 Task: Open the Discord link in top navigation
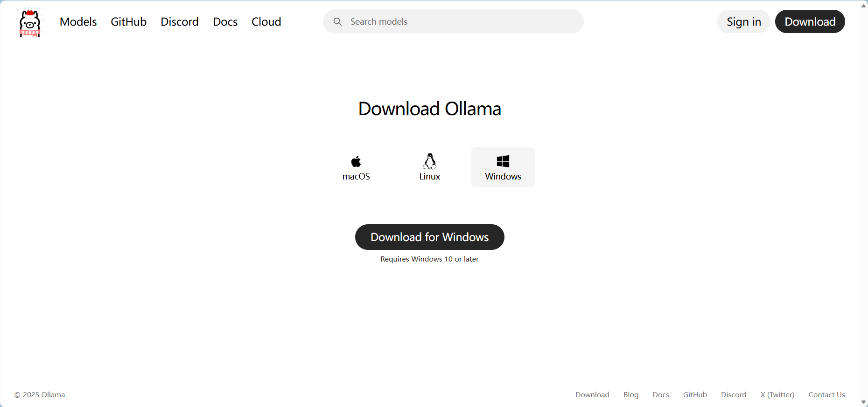(x=180, y=21)
